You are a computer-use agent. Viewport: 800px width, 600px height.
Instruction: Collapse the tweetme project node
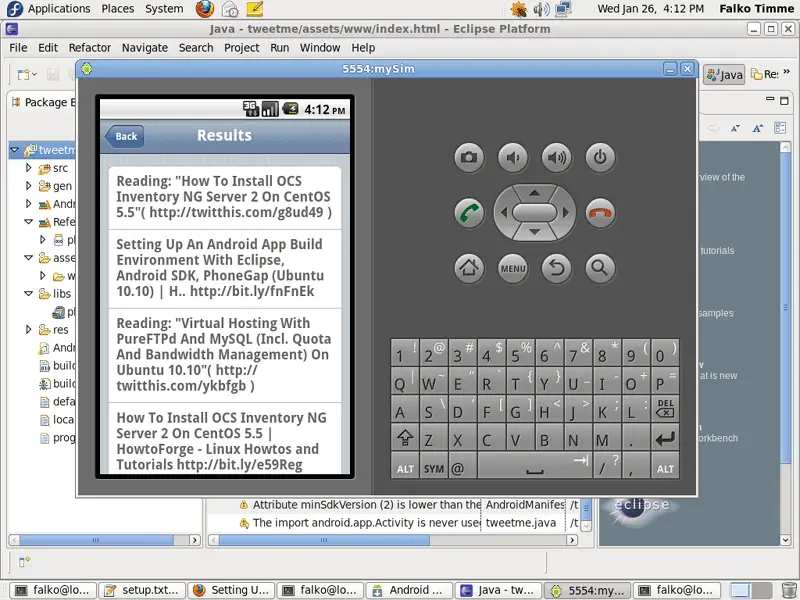tap(14, 150)
